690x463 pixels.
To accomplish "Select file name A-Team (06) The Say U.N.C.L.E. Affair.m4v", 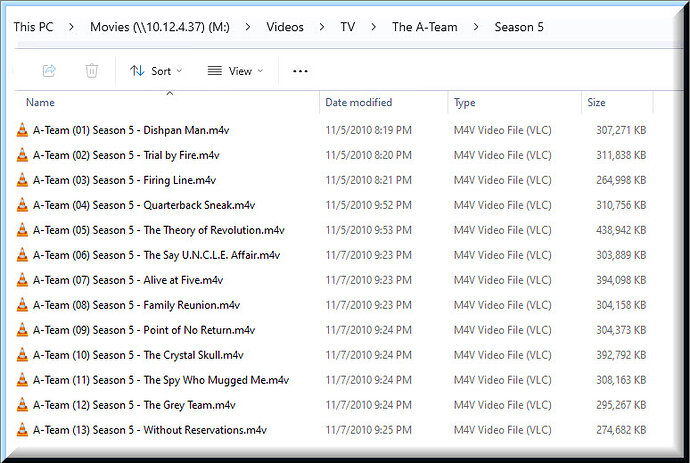I will [x=157, y=255].
